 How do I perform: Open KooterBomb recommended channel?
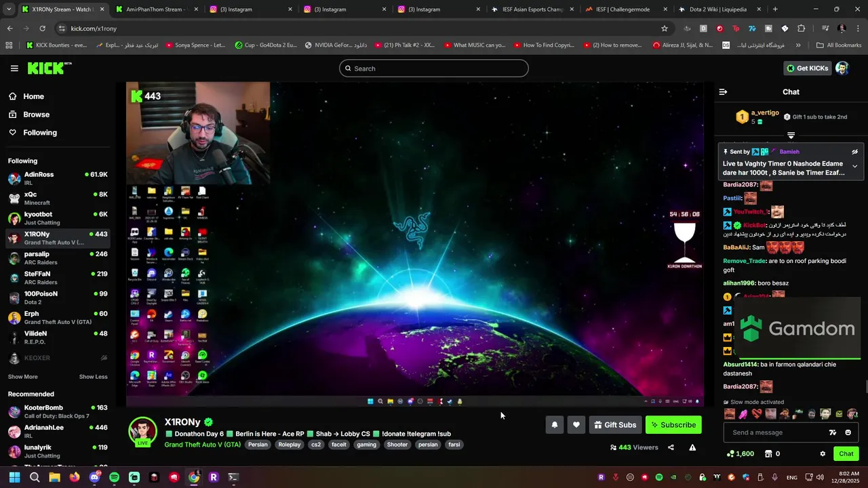[x=58, y=411]
